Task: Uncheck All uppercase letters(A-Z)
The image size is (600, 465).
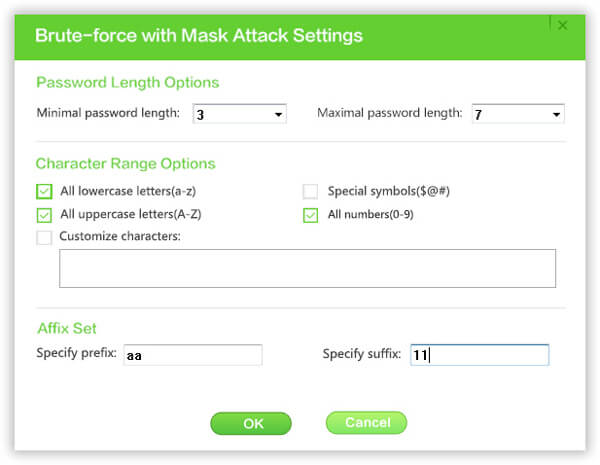Action: coord(44,215)
